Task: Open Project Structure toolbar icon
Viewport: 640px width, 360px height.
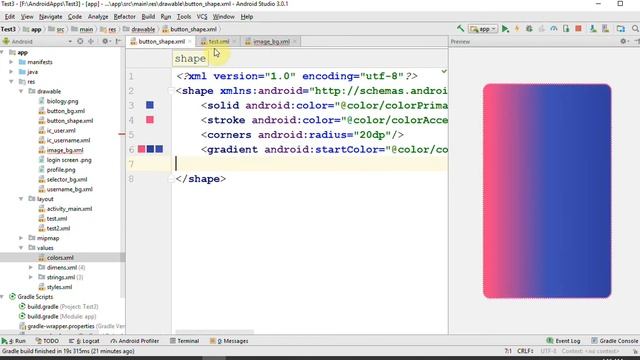Action: [x=620, y=29]
